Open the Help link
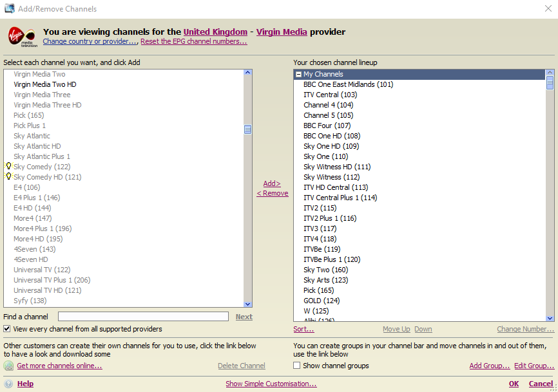Viewport: 558px width, 392px height. [x=25, y=384]
